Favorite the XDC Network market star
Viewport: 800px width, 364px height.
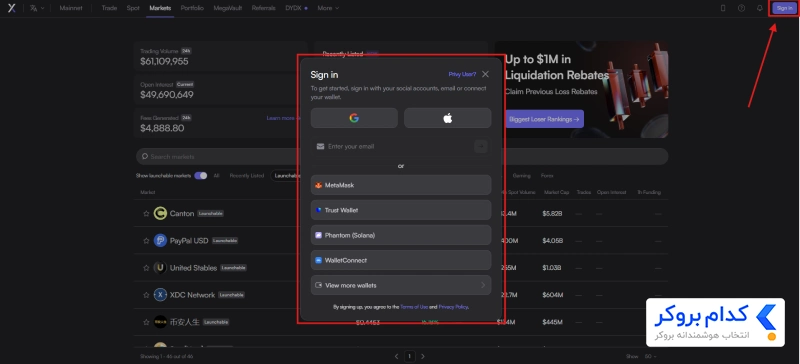pyautogui.click(x=146, y=295)
